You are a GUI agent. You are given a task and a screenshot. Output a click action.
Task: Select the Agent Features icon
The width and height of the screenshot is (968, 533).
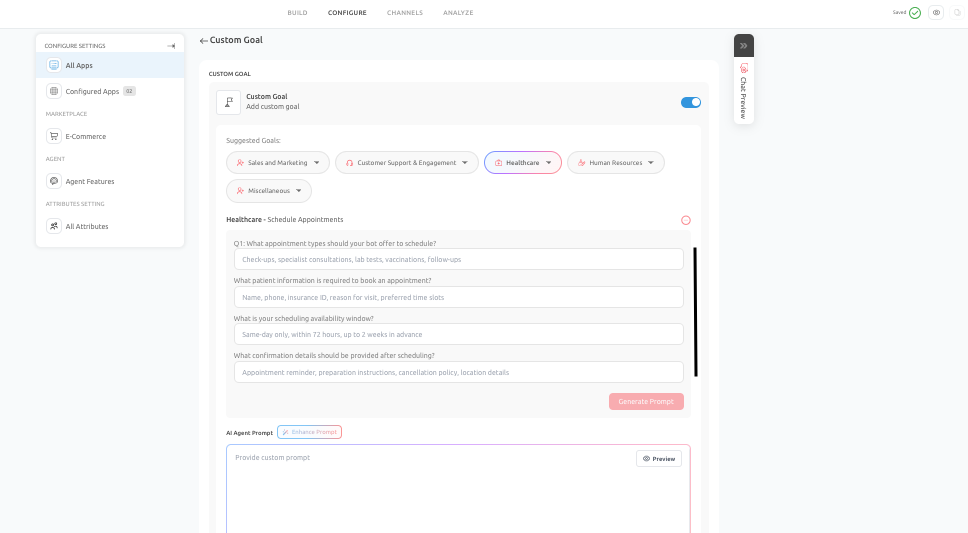point(54,181)
